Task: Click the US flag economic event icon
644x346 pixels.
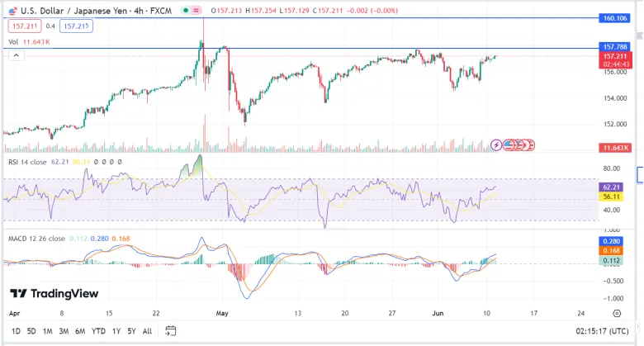Action: pos(509,145)
